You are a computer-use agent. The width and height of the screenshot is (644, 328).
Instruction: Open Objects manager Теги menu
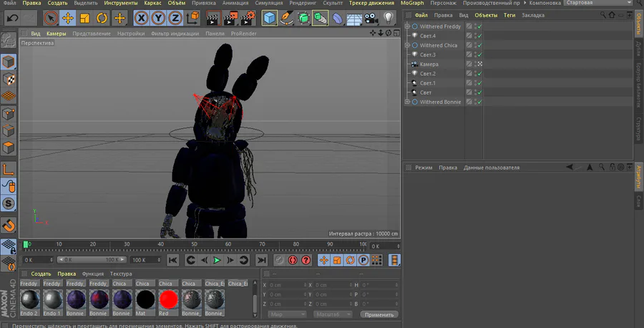(x=509, y=15)
